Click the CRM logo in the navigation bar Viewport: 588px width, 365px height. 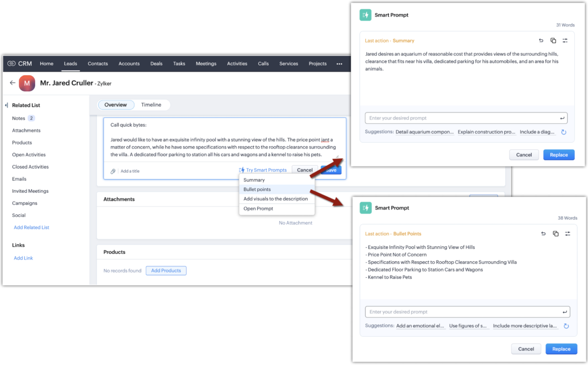tap(18, 64)
